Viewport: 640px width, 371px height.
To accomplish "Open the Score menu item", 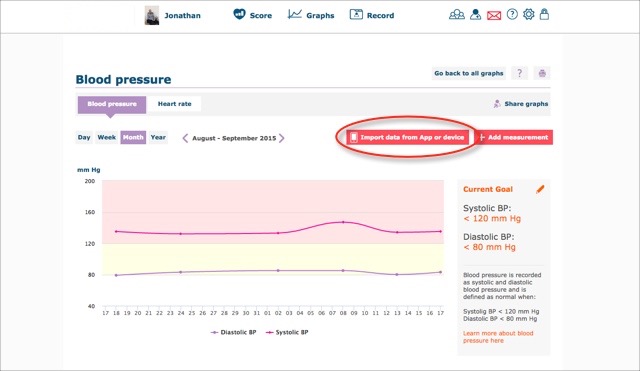I will [x=252, y=15].
